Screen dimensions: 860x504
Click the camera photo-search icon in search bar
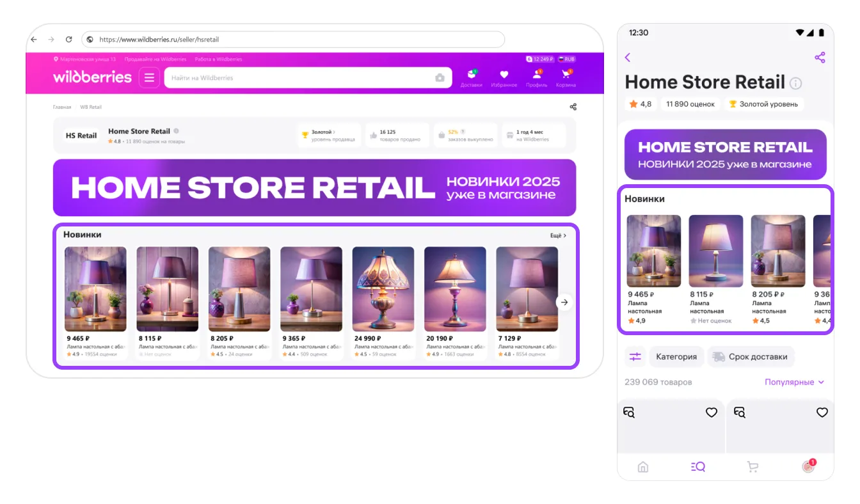coord(440,78)
